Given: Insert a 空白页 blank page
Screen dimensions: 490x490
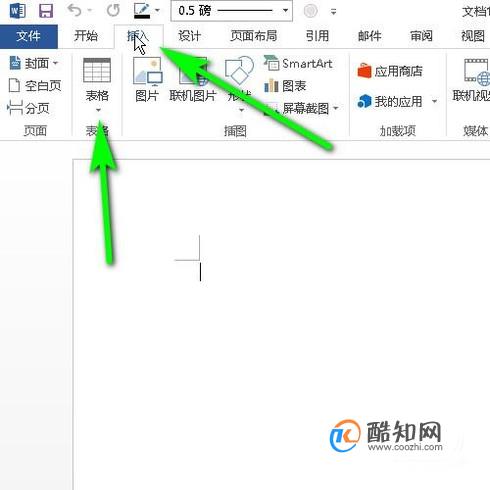Looking at the screenshot, I should (x=35, y=86).
